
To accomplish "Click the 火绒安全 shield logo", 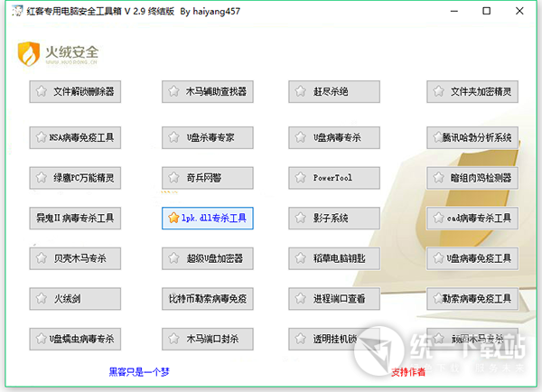I will point(31,54).
